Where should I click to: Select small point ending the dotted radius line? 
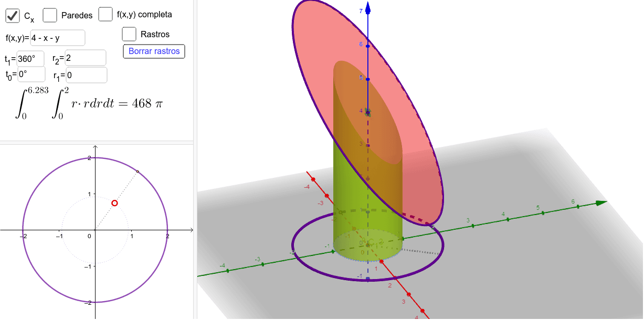(x=138, y=172)
